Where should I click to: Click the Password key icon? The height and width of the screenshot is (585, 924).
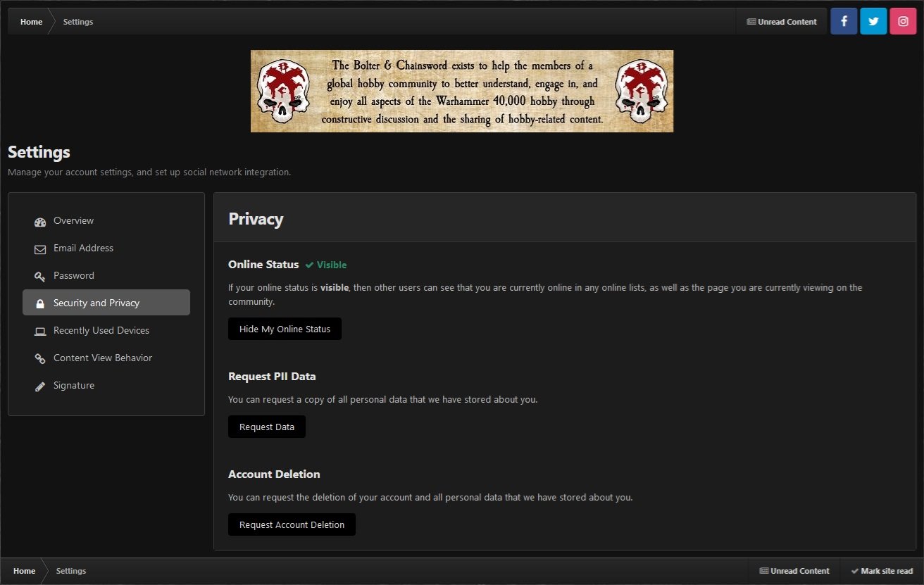tap(40, 276)
